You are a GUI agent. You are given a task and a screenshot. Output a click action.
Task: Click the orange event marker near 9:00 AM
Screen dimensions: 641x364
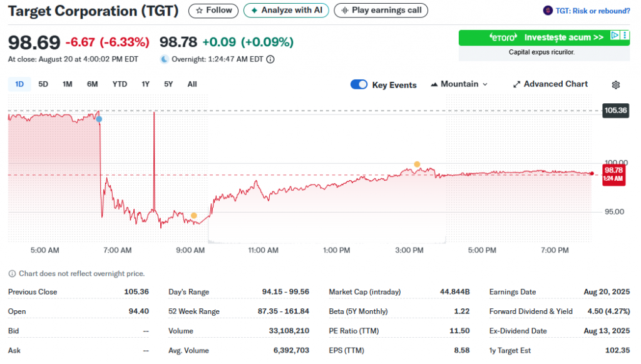point(194,216)
